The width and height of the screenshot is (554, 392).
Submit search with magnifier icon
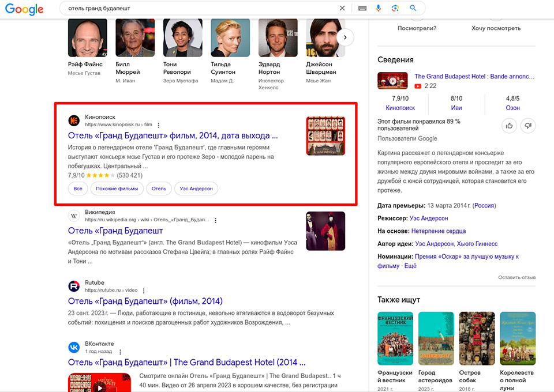point(413,8)
